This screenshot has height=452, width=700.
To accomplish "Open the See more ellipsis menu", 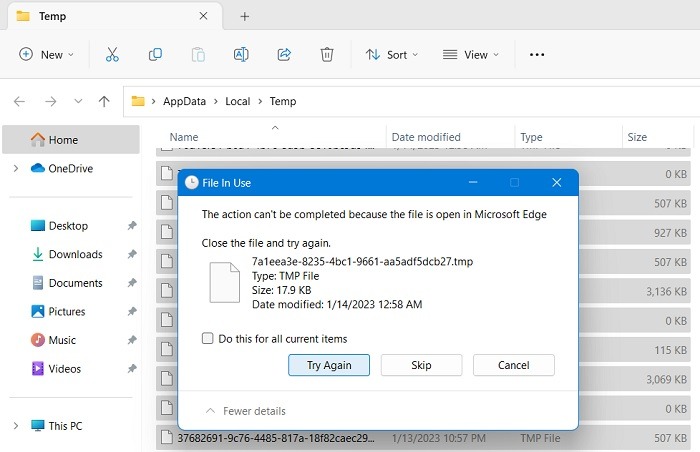I will pos(537,54).
